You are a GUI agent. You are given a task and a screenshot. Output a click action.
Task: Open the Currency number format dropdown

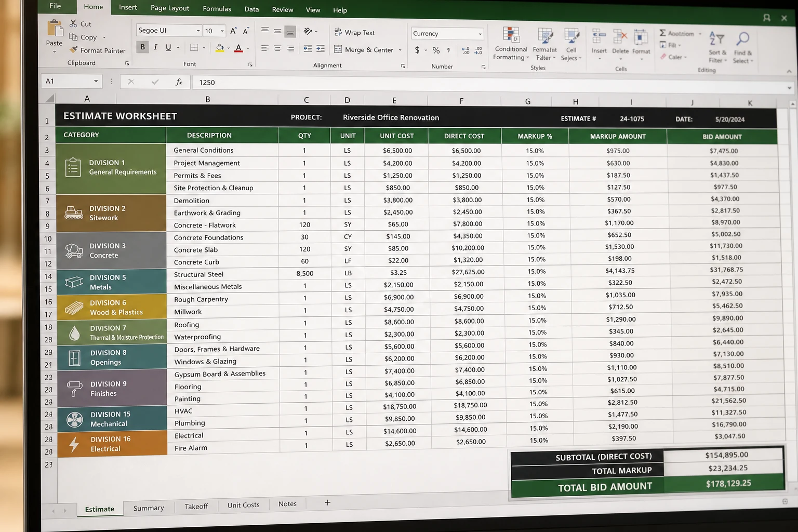(480, 34)
